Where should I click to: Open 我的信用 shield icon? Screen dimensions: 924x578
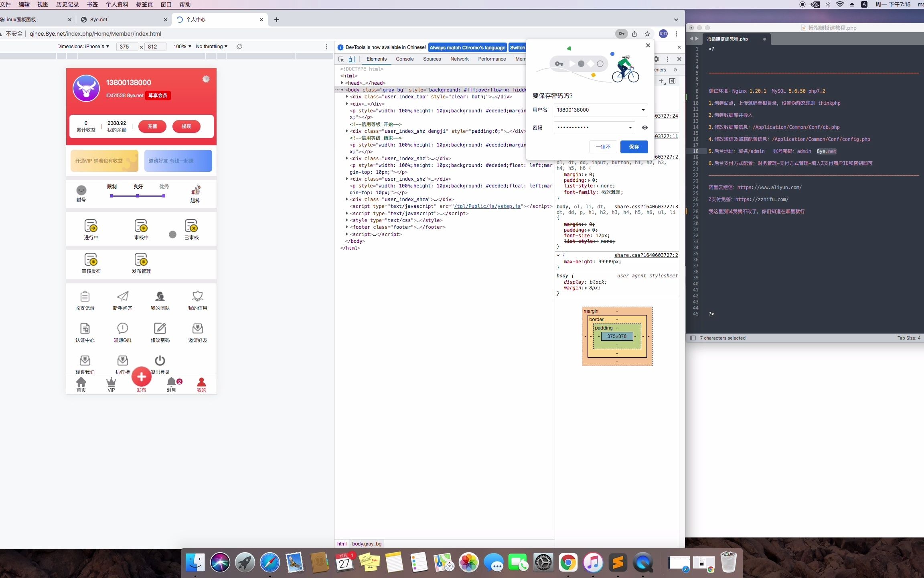point(198,296)
